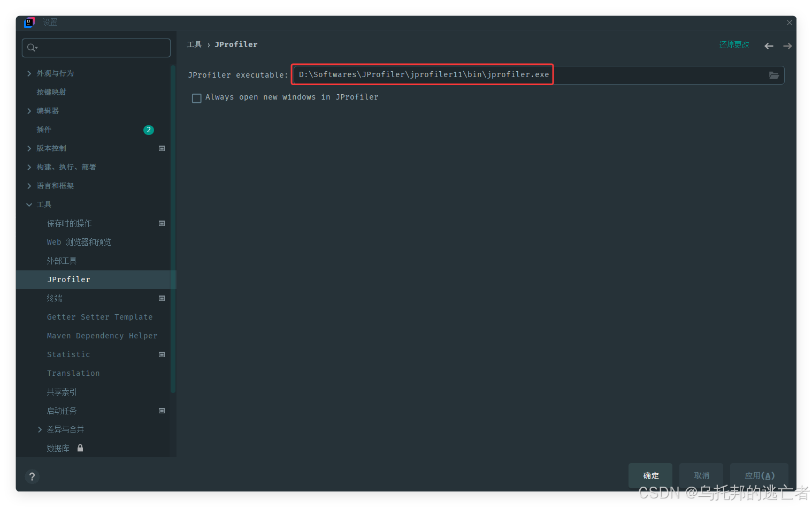The width and height of the screenshot is (812, 507).
Task: Click the JProfiler executable path field
Action: pos(539,75)
